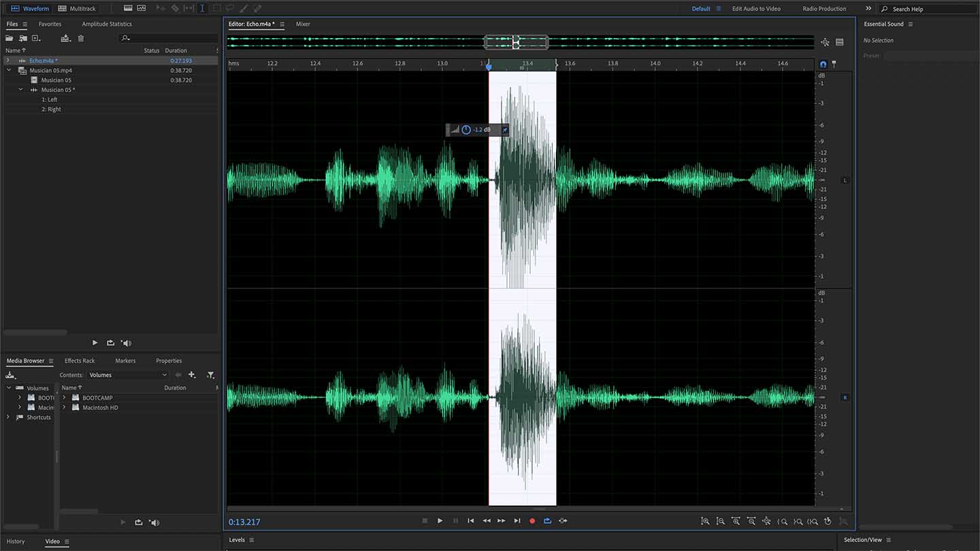980x551 pixels.
Task: Open the Essential Sound panel menu
Action: [x=911, y=24]
